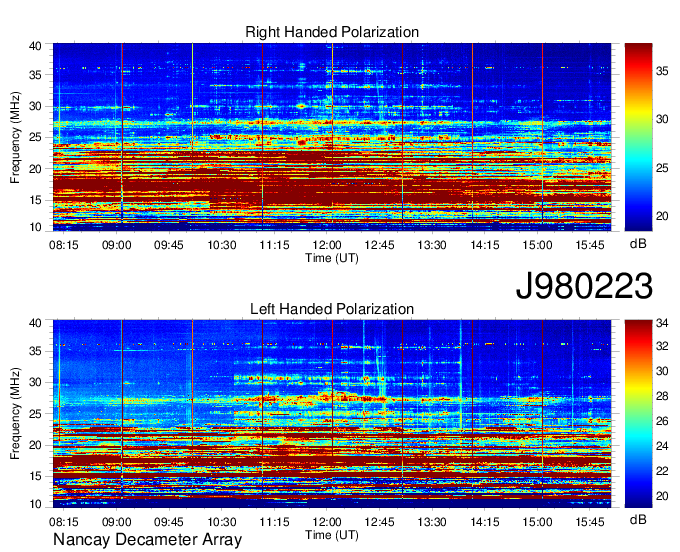680x552 pixels.
Task: Click the 09:45 time tick on Right Handed plot
Action: [169, 245]
